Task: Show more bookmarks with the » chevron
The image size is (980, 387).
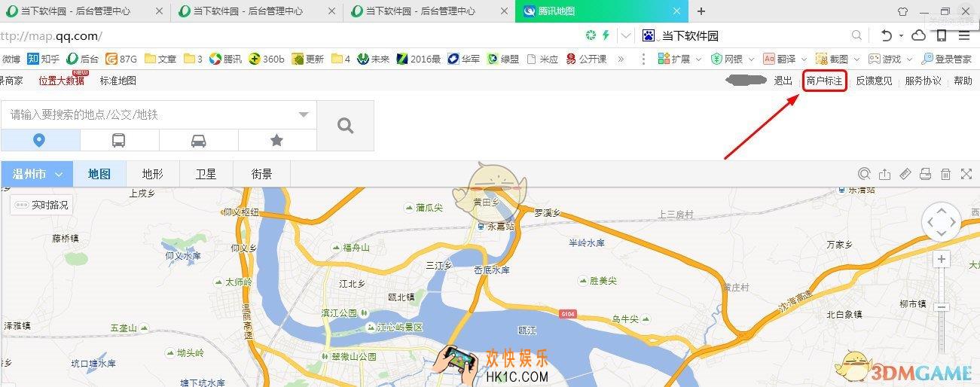Action: pos(621,59)
